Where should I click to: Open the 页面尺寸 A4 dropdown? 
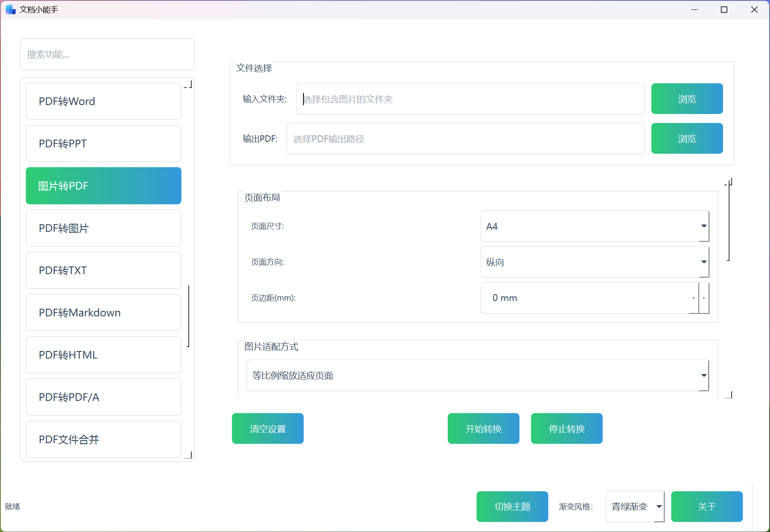click(x=595, y=226)
